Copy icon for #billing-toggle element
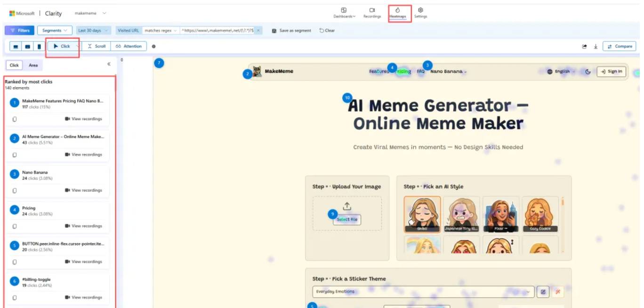Image resolution: width=644 pixels, height=308 pixels. 15,298
